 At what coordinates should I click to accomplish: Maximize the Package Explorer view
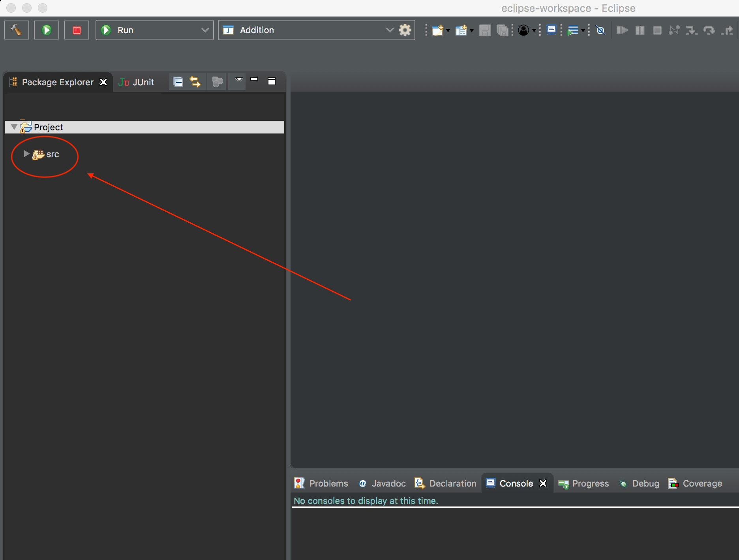click(272, 81)
